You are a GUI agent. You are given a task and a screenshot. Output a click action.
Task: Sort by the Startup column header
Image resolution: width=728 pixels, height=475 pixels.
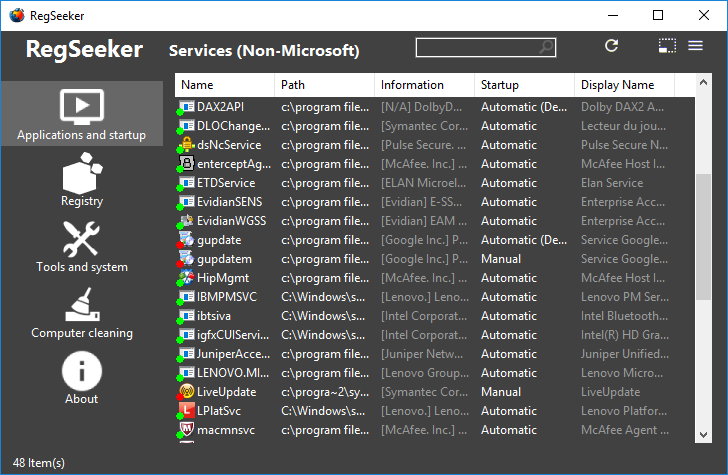[525, 85]
